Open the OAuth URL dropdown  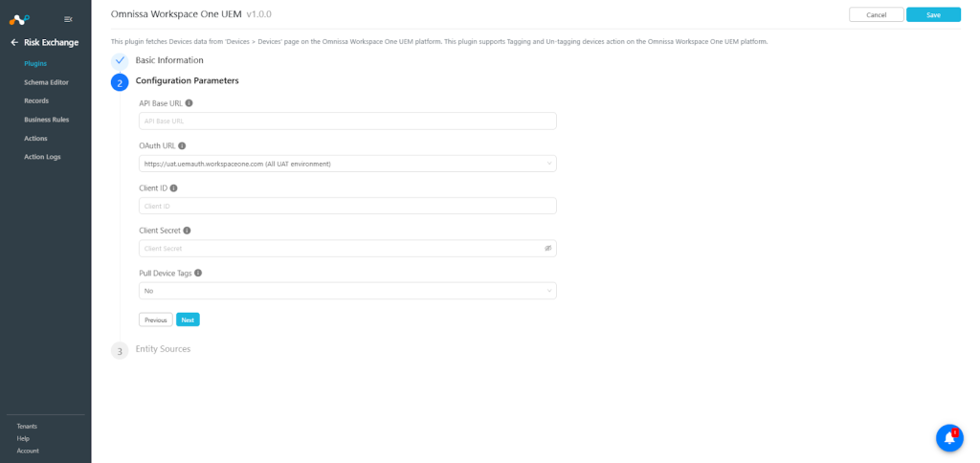[x=347, y=164]
